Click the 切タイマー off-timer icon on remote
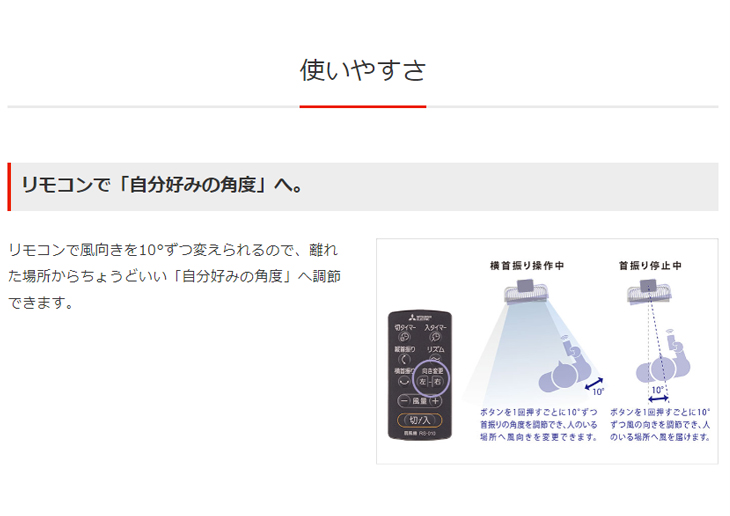This screenshot has height=516, width=730. (405, 337)
